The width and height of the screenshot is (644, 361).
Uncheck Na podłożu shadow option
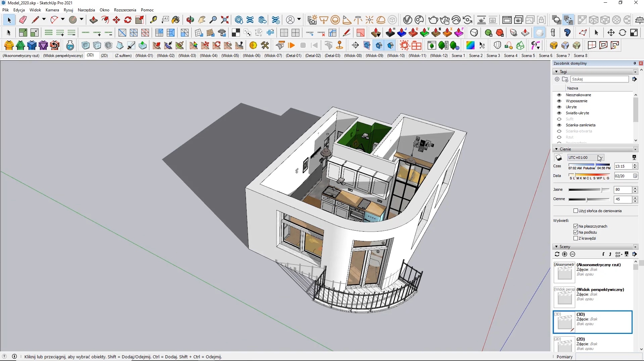coord(576,232)
